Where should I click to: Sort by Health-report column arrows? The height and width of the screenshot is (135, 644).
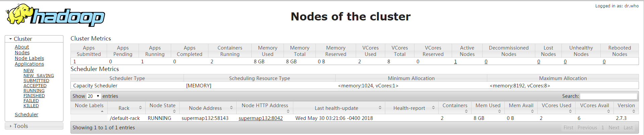[x=433, y=108]
